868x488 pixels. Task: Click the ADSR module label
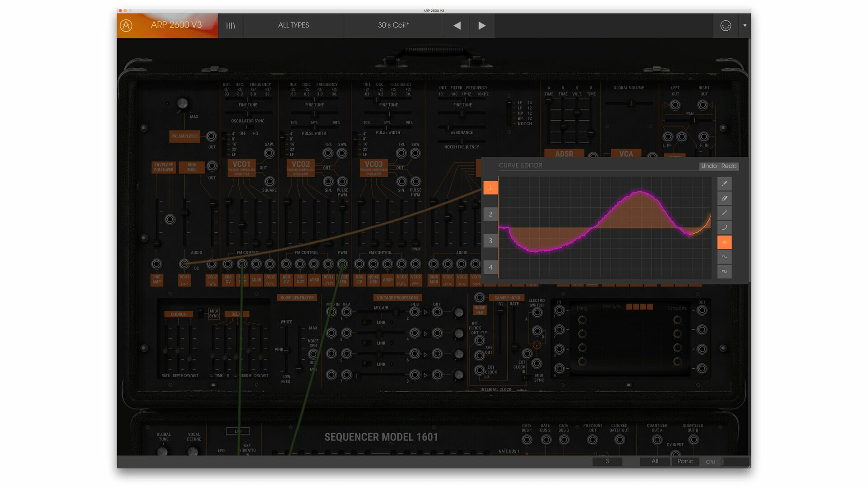564,154
